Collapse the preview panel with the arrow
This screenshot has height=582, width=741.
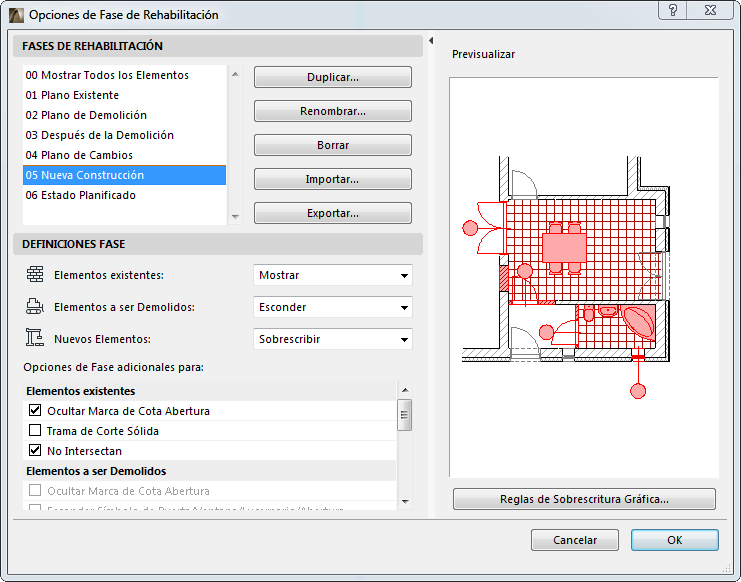point(430,41)
